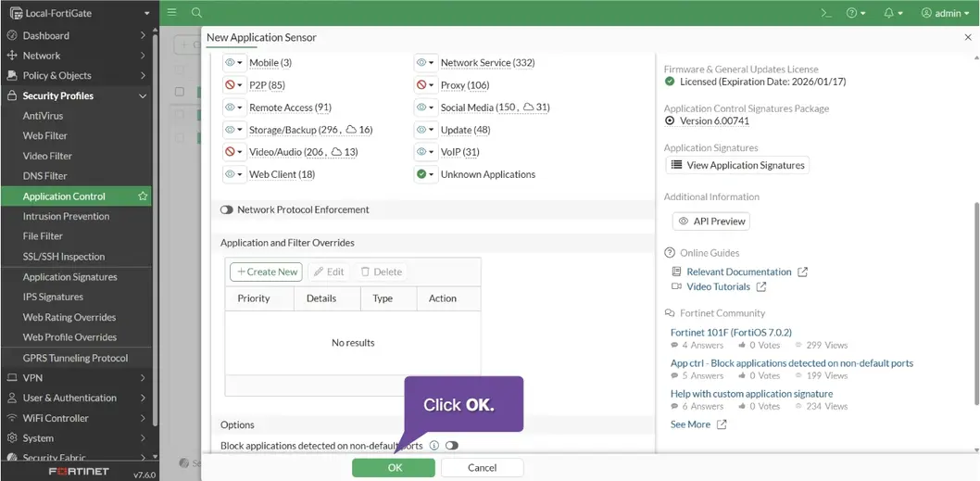
Task: Click View Application Signatures button
Action: tap(737, 165)
